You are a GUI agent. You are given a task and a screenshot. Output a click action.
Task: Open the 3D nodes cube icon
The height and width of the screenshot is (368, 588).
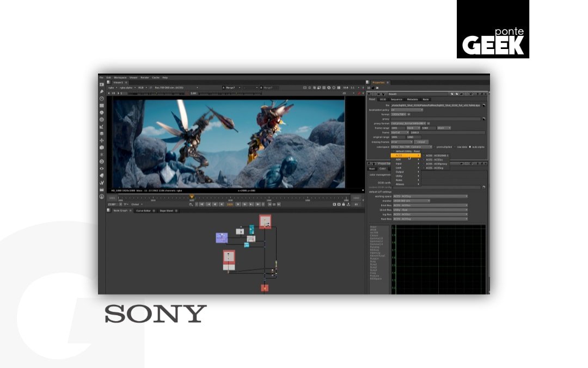(102, 148)
